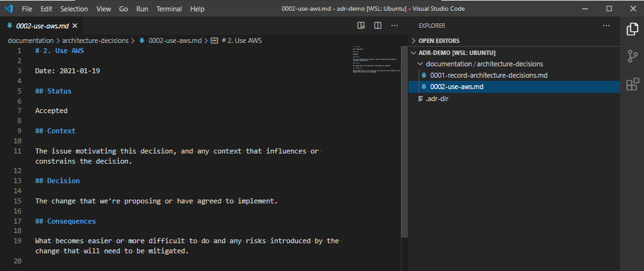The width and height of the screenshot is (644, 271).
Task: Collapse the ADR-DEMO [WSL: UBUNTU] section
Action: 515,52
